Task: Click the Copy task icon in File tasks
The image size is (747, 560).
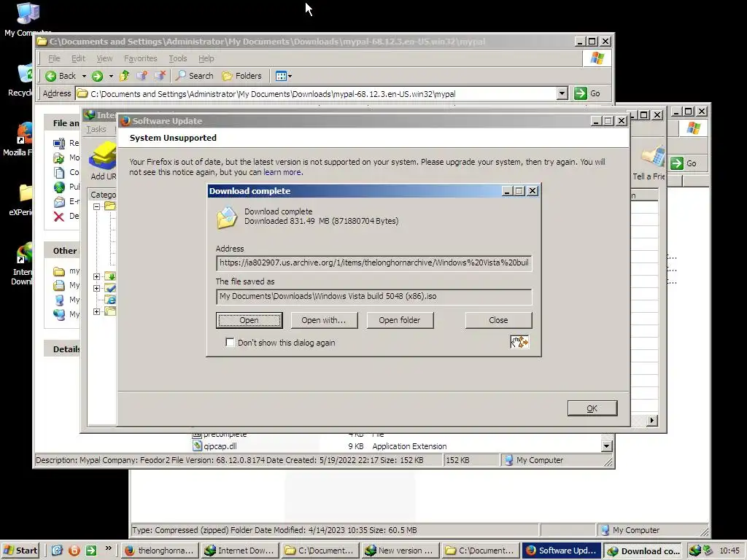Action: point(59,172)
